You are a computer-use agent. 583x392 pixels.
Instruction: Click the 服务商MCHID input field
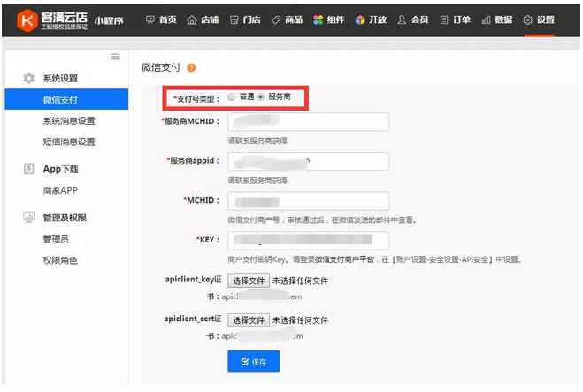click(309, 122)
